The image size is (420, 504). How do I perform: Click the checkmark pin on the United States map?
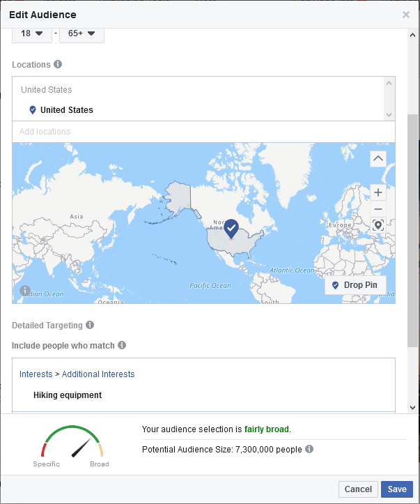click(231, 229)
